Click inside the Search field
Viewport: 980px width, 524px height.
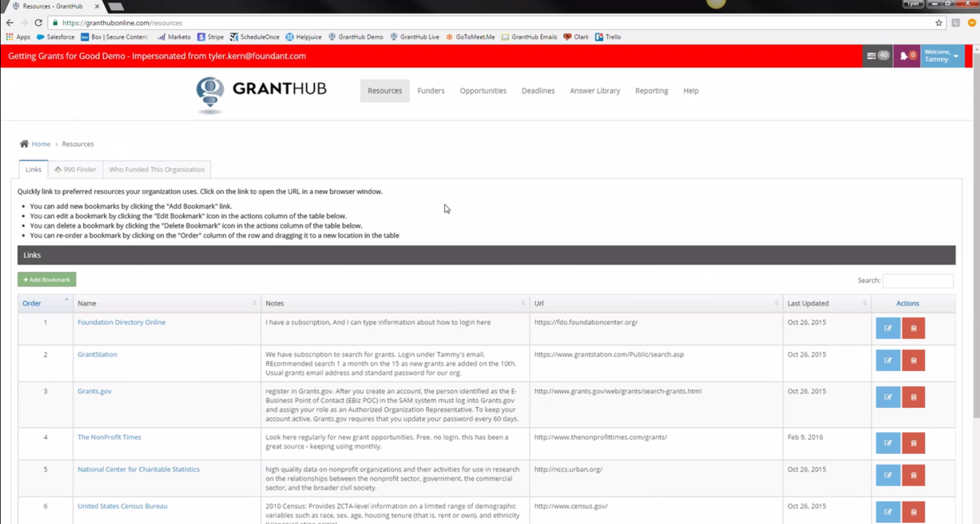point(918,281)
